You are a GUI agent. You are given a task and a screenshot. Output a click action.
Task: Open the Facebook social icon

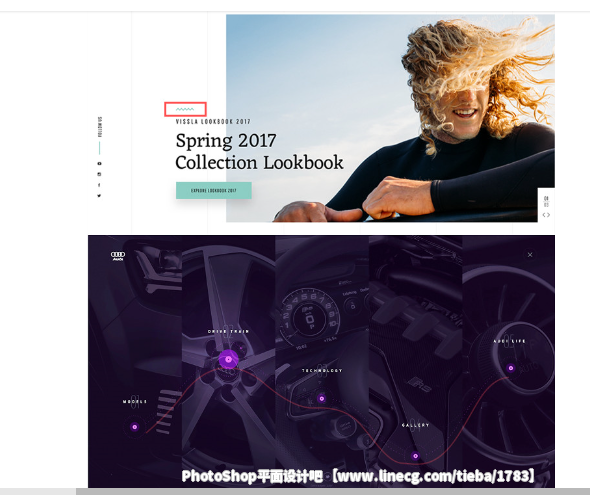click(99, 185)
